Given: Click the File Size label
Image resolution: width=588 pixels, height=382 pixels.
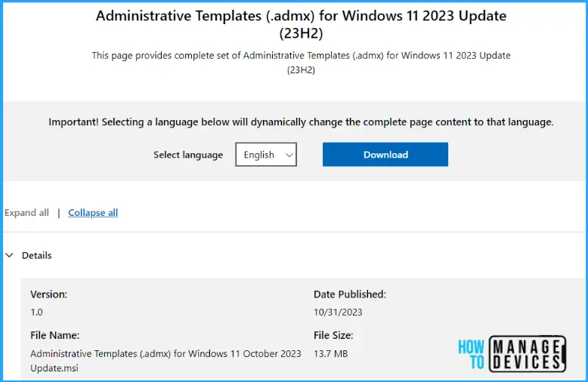Looking at the screenshot, I should [333, 335].
